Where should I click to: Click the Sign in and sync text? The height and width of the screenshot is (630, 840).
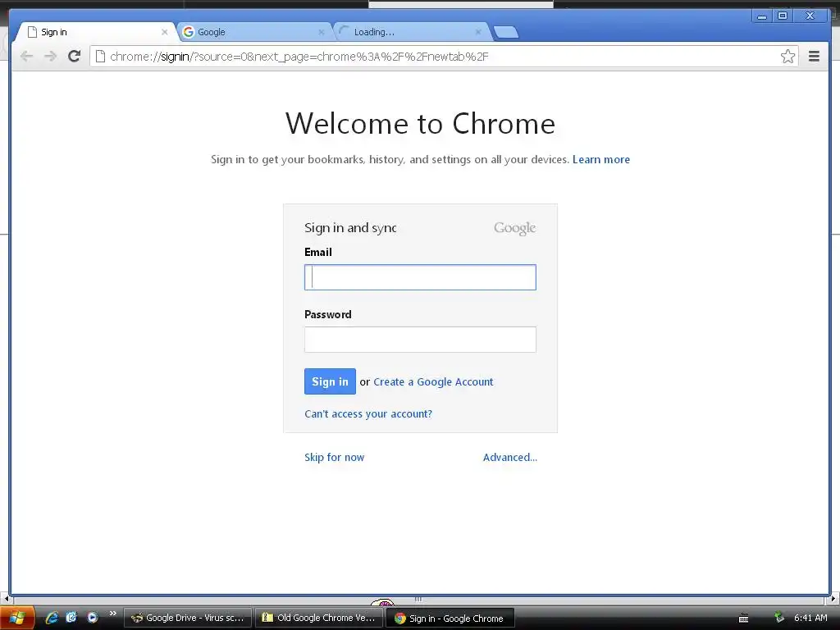(350, 228)
